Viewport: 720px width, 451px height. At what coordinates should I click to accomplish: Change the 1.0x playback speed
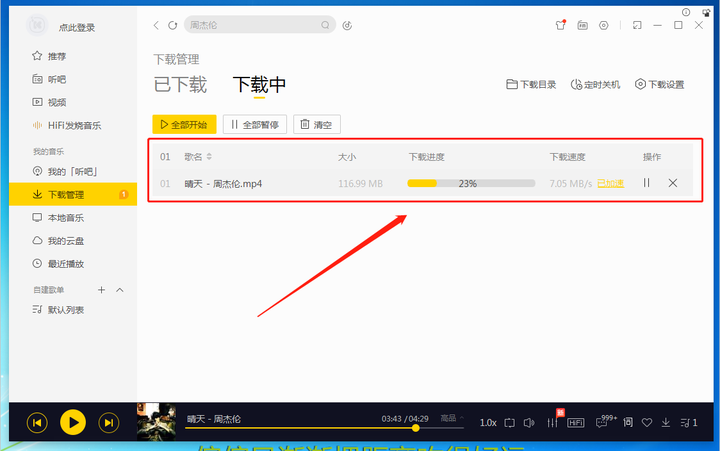(x=488, y=423)
